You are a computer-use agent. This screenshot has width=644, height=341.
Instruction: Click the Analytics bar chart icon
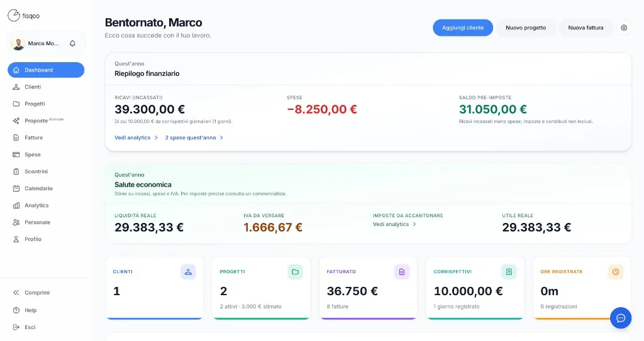click(x=16, y=205)
